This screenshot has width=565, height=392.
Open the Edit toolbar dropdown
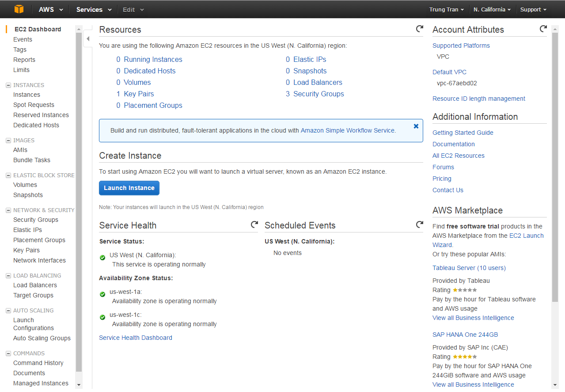click(x=133, y=9)
